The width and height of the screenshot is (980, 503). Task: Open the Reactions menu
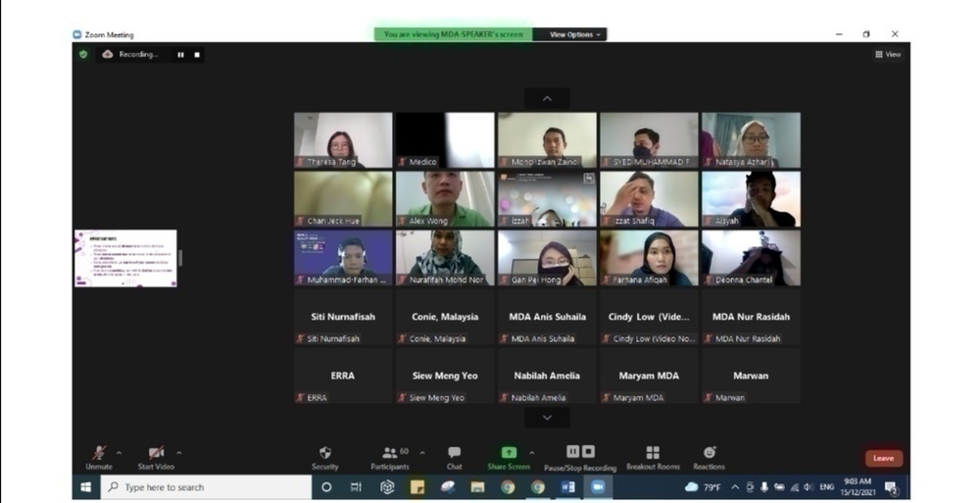click(x=709, y=454)
